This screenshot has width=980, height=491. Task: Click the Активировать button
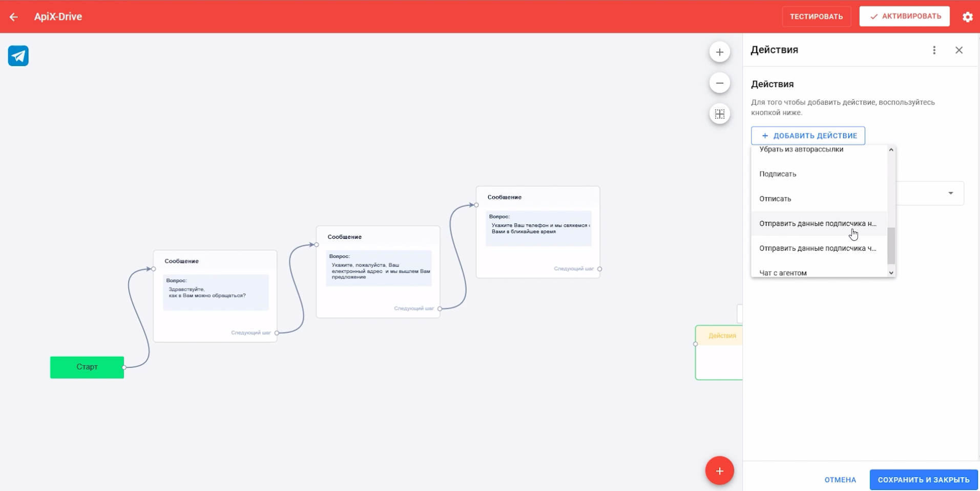[x=904, y=16]
